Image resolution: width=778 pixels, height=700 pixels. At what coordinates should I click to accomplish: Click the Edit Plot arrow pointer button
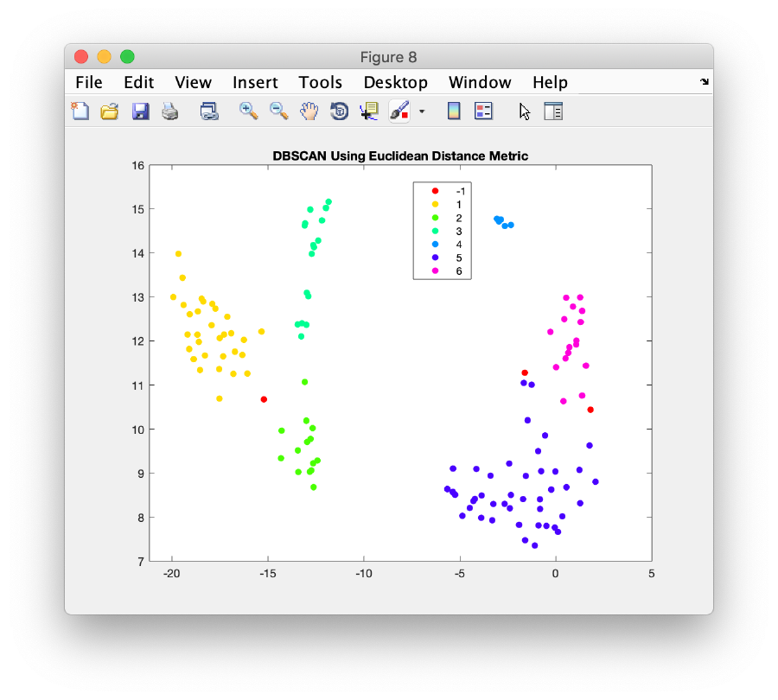coord(524,111)
